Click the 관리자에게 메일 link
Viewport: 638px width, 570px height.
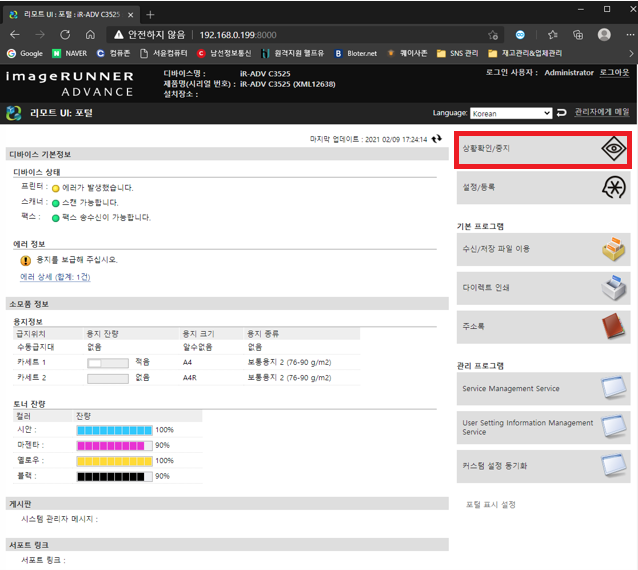(x=602, y=112)
